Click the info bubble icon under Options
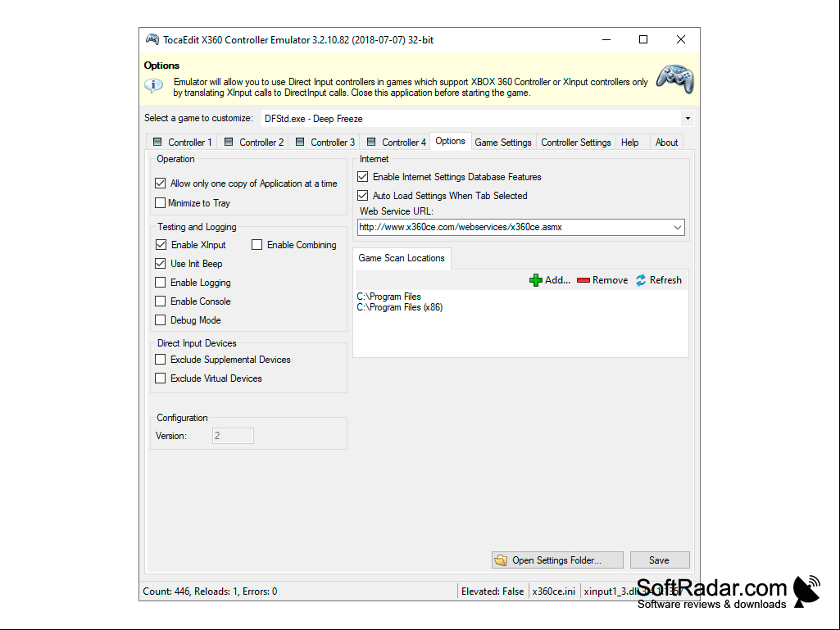This screenshot has height=630, width=840. click(x=153, y=86)
